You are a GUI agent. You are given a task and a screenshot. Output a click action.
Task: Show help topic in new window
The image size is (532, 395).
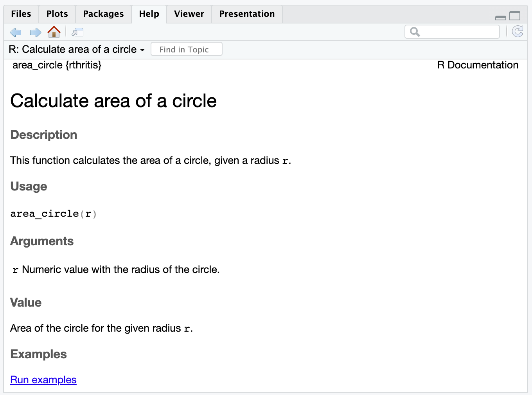point(77,32)
